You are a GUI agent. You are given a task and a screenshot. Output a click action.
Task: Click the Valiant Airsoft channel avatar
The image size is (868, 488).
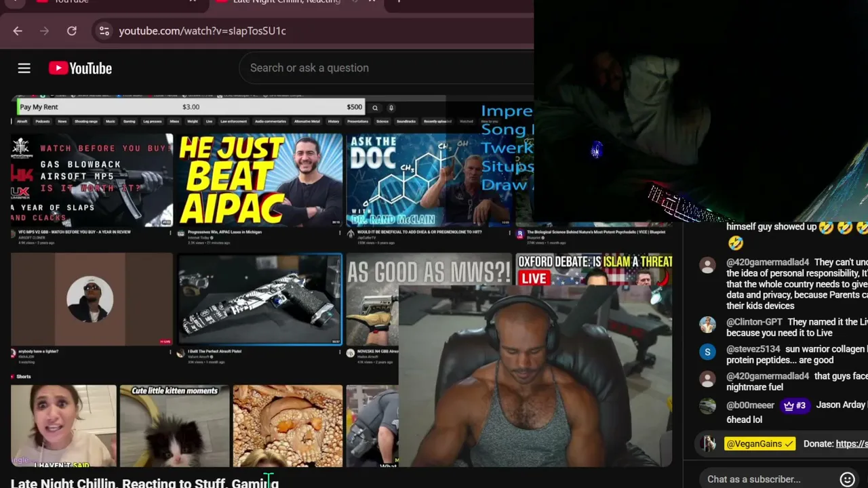181,353
